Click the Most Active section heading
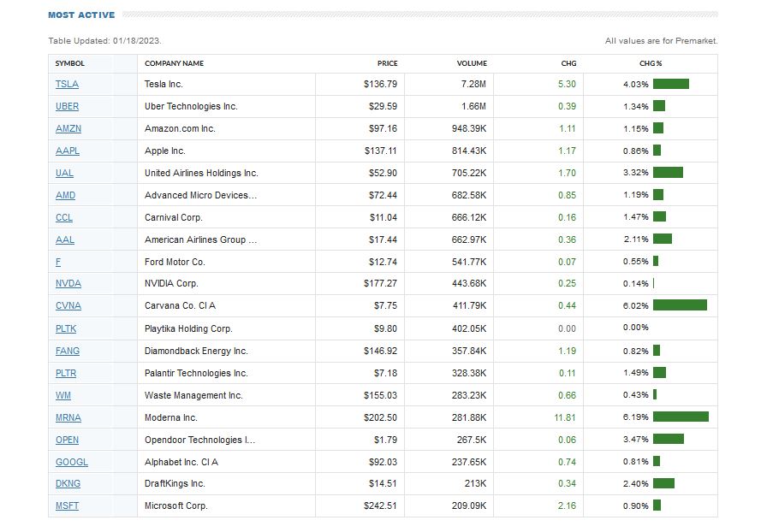The height and width of the screenshot is (532, 761). click(81, 15)
